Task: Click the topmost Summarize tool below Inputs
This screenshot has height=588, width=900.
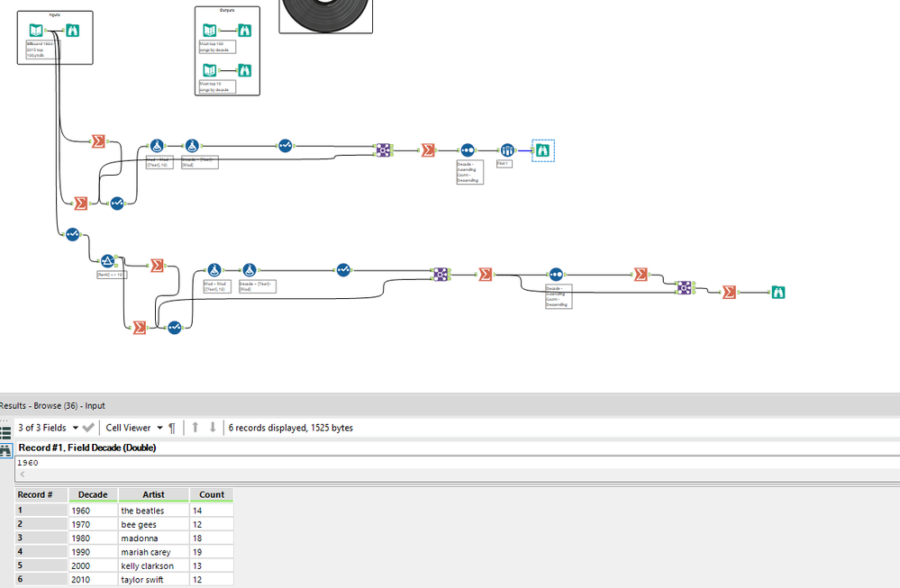Action: (98, 141)
